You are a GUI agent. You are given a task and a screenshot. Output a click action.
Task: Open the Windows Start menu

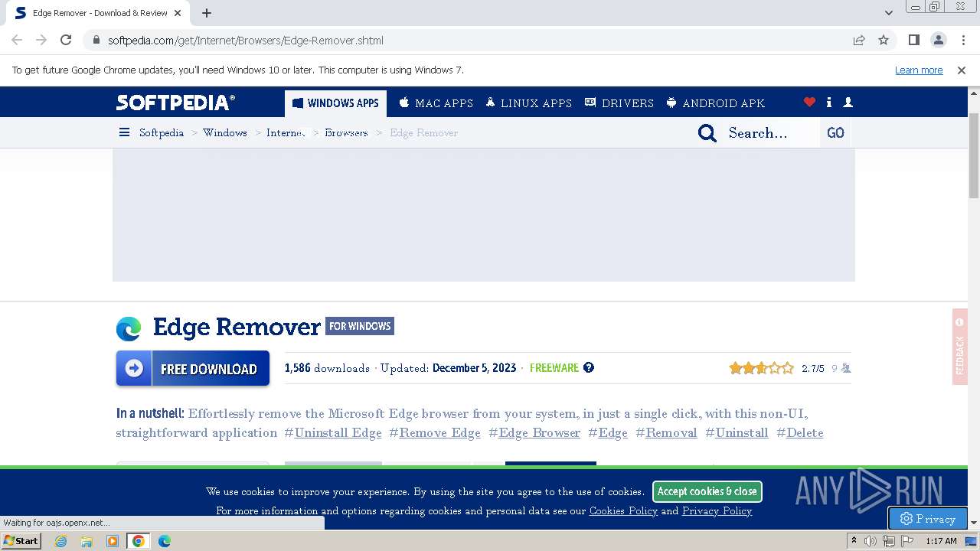click(x=21, y=541)
